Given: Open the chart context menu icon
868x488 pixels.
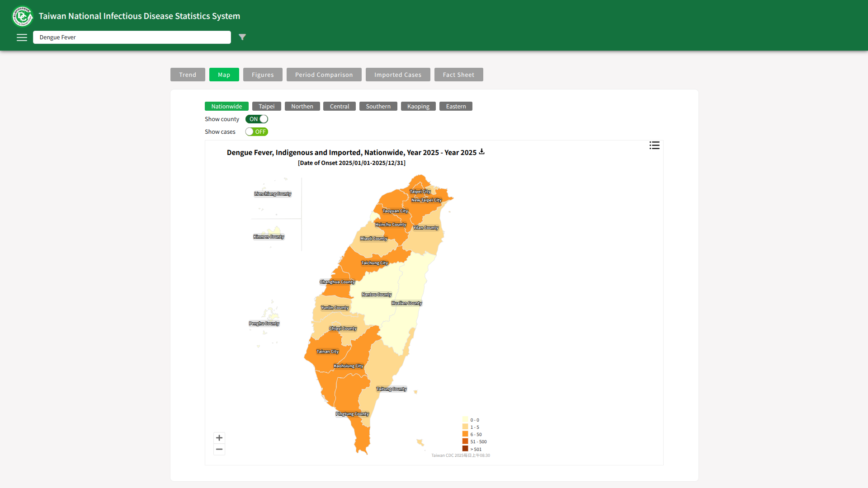Looking at the screenshot, I should coord(654,145).
